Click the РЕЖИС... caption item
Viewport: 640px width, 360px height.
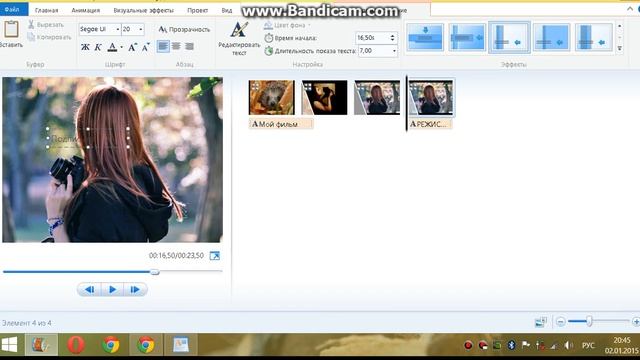[x=431, y=124]
